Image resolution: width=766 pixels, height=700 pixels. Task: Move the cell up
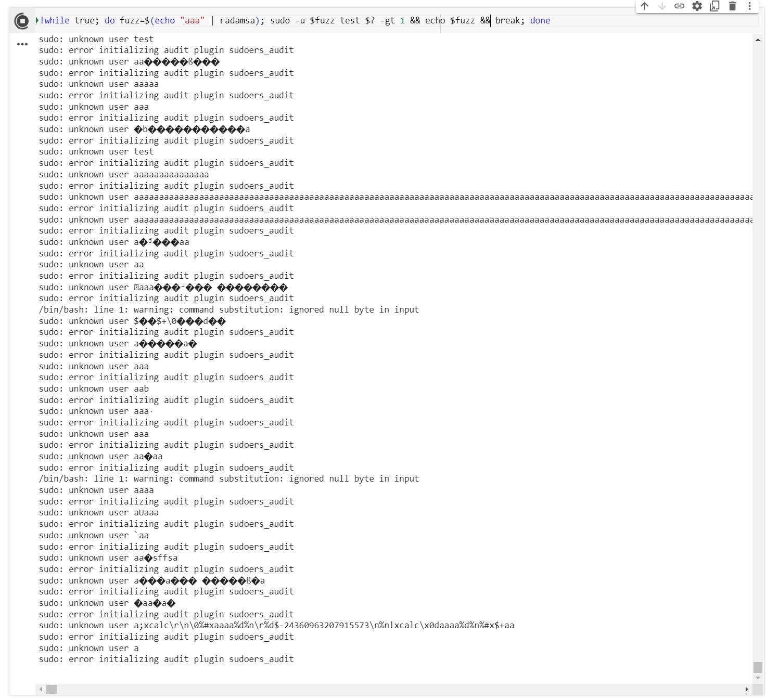point(645,6)
